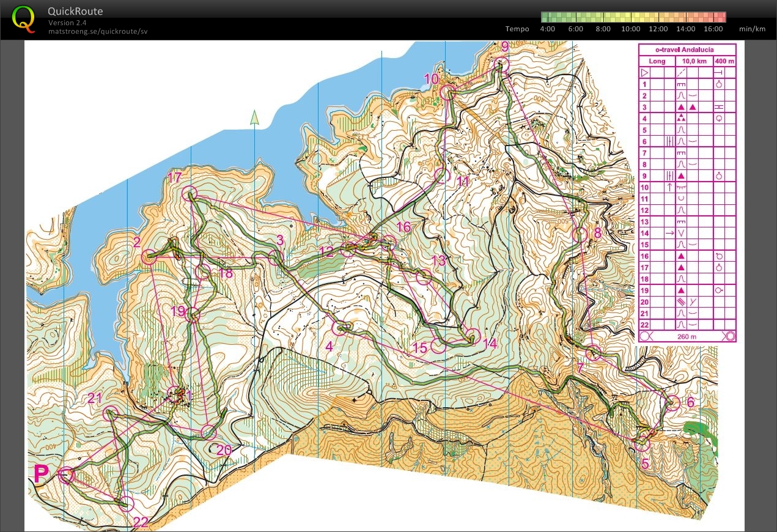The height and width of the screenshot is (532, 777).
Task: Click control circle 17 on the map
Action: (190, 194)
